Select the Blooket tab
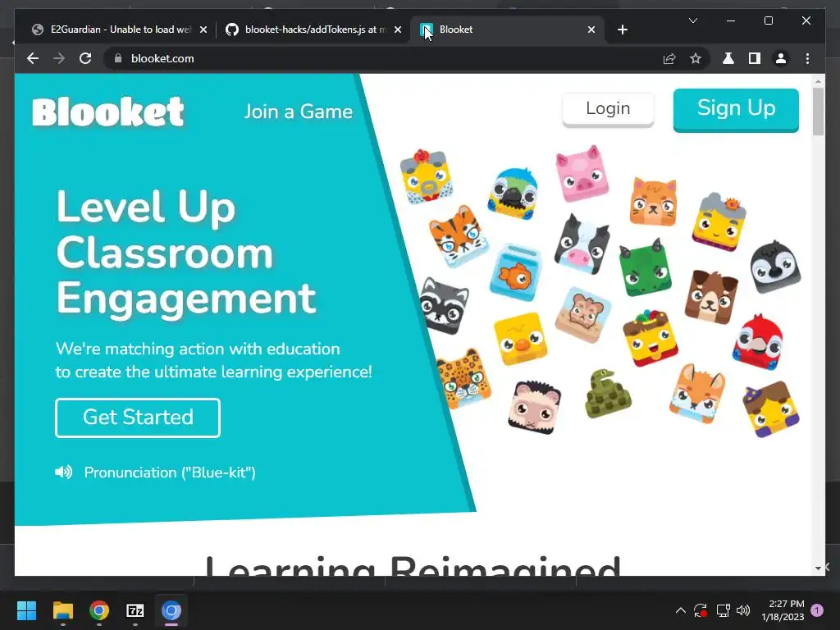Screen dimensions: 840x630 pos(507,30)
